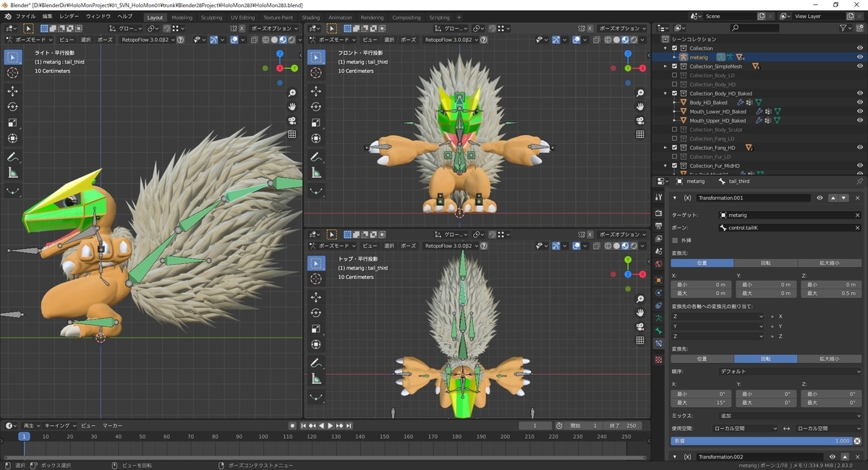Screen dimensions: 868x470
Task: Hide metarig using its eye icon
Action: pyautogui.click(x=860, y=57)
